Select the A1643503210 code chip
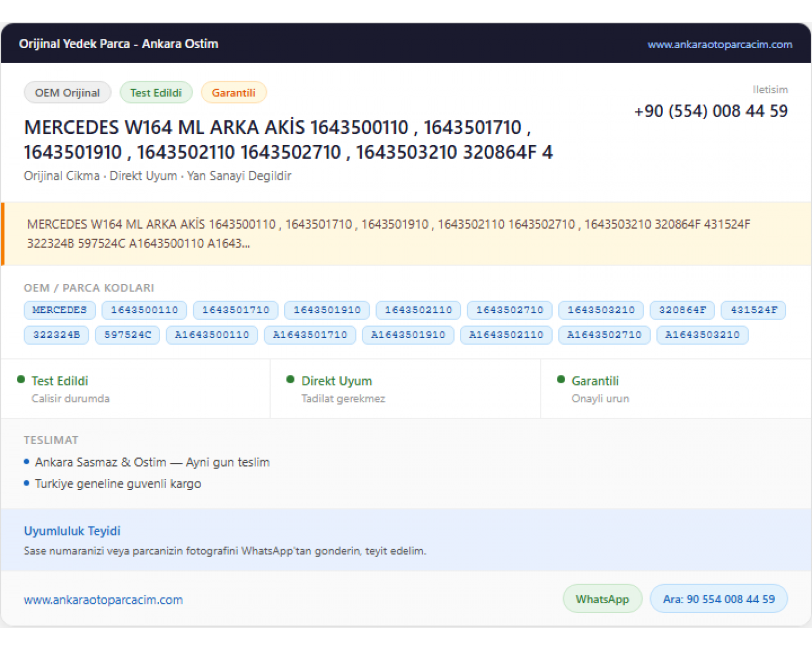 coord(702,335)
